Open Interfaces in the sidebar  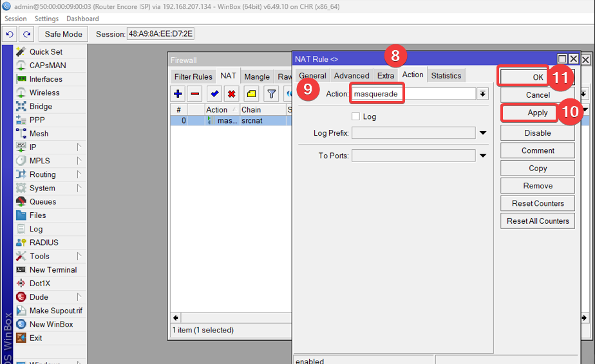(46, 79)
